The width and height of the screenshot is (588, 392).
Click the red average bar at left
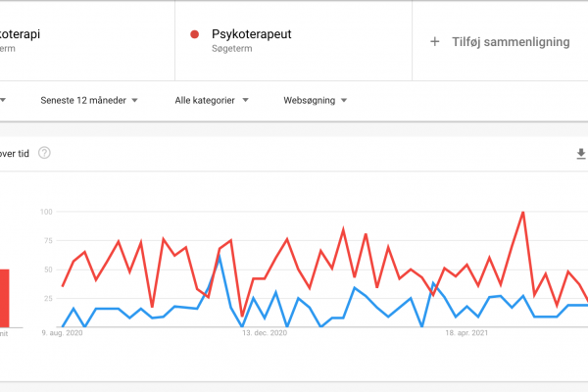point(5,297)
